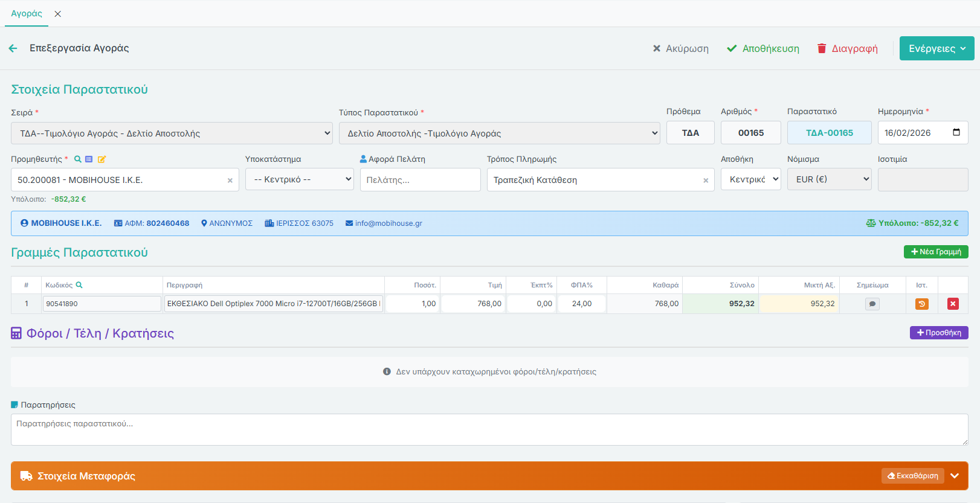Screen dimensions: 980x503
Task: Click the back arrow beside Επεξεργασία Αγοράς
Action: click(13, 48)
